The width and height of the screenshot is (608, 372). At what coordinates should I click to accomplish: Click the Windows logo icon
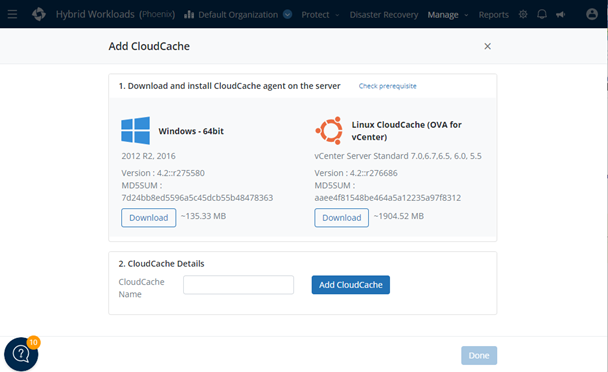[135, 131]
